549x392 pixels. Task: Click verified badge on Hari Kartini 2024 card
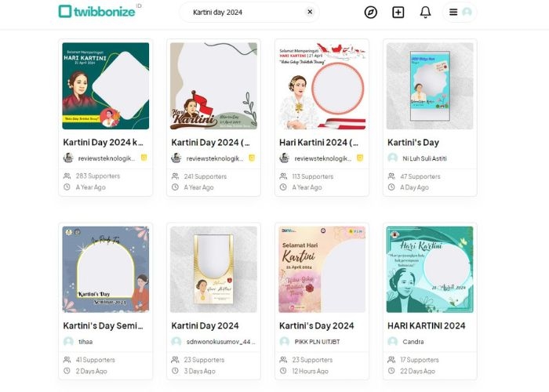pos(360,158)
